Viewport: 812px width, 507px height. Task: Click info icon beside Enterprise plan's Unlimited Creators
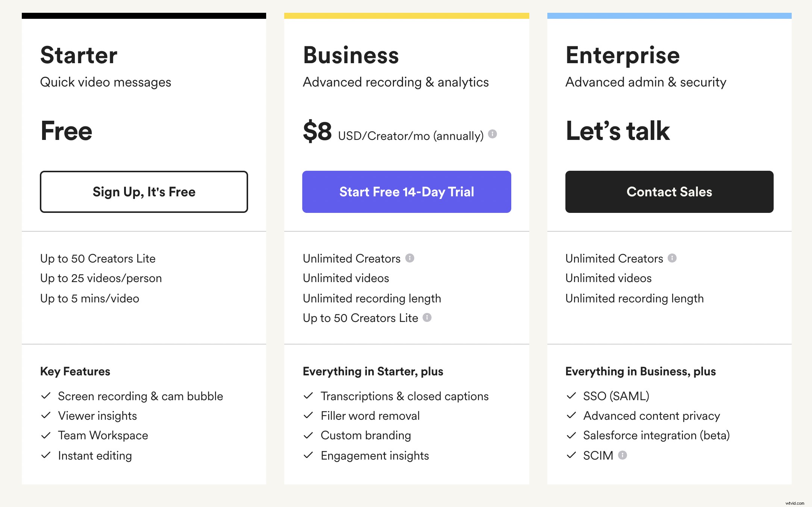[672, 258]
